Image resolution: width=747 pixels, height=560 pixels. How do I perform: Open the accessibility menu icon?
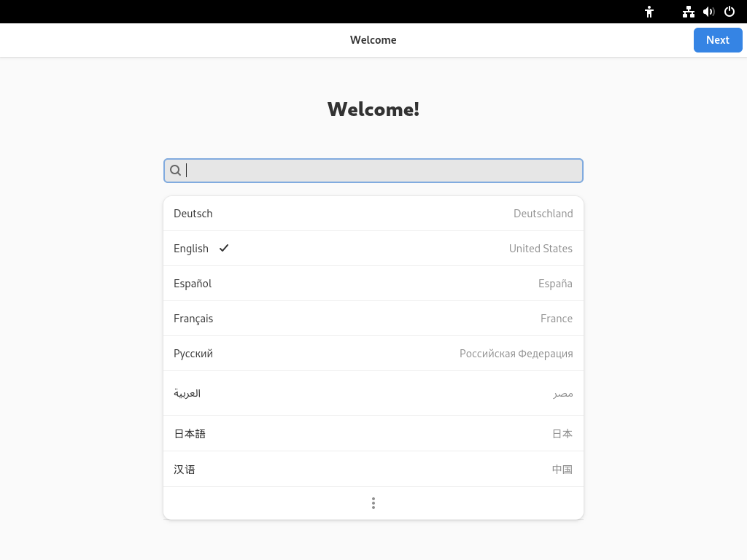649,12
